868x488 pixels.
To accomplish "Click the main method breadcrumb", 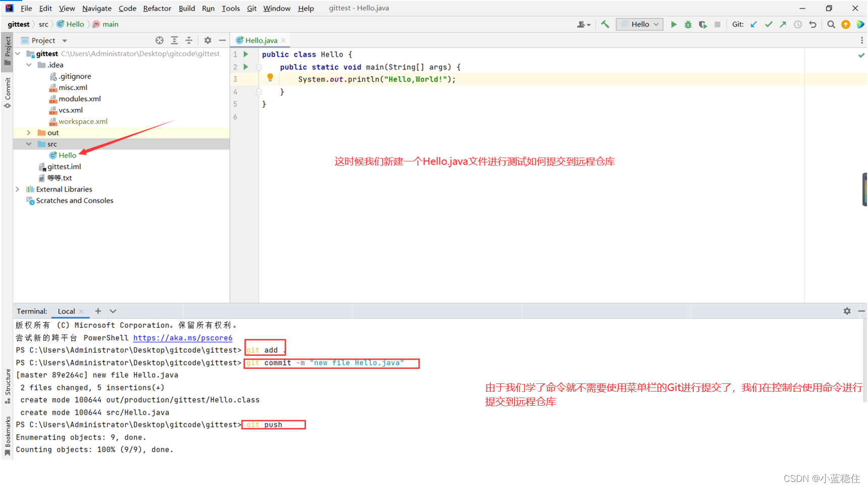I will tap(106, 24).
